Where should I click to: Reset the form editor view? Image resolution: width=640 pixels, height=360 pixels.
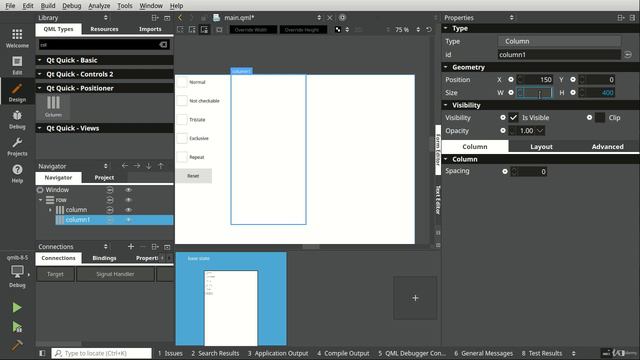[x=429, y=29]
